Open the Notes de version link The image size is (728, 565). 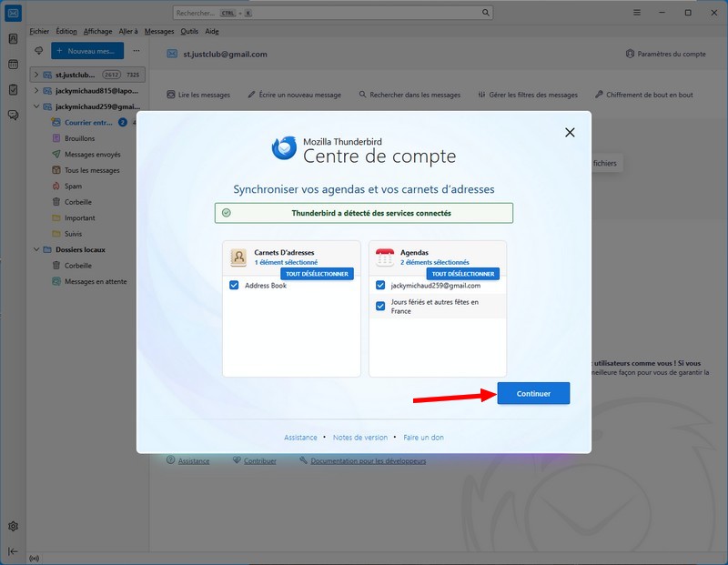(359, 438)
